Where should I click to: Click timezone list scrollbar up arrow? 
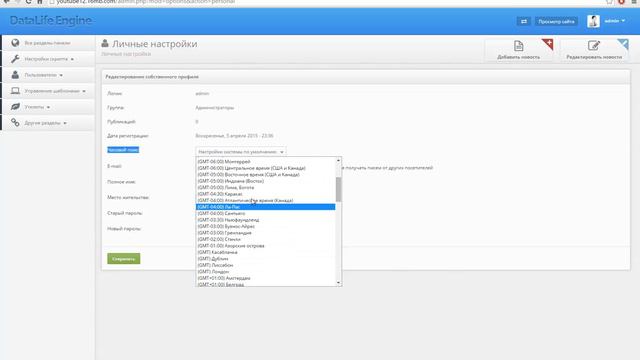click(338, 160)
